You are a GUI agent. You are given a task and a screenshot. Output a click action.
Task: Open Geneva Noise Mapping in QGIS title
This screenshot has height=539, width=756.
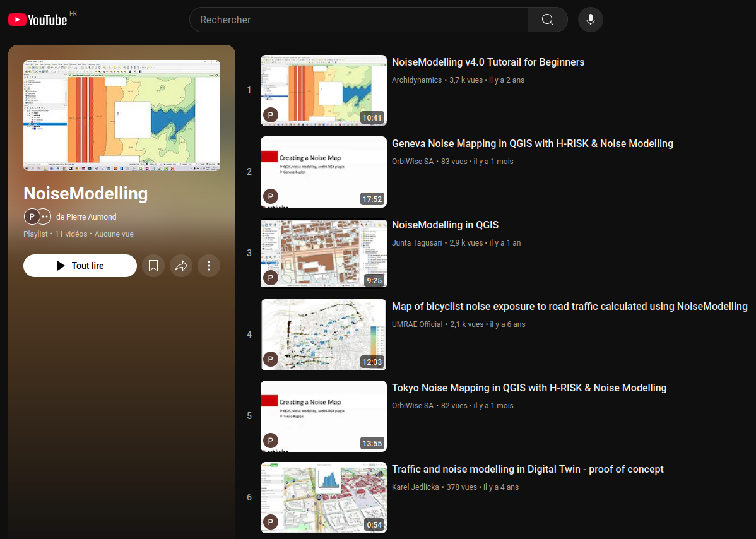coord(532,144)
